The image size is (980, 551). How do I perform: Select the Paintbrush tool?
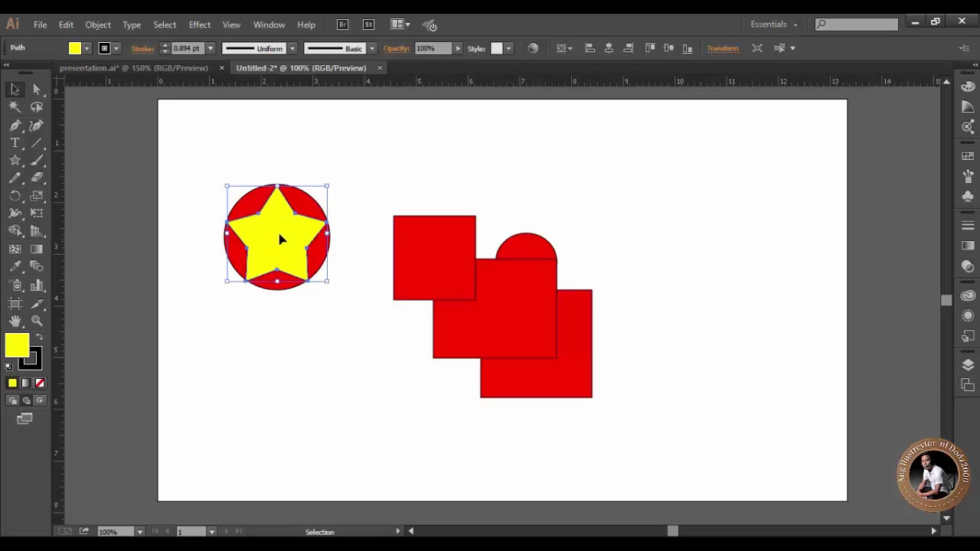click(x=37, y=161)
